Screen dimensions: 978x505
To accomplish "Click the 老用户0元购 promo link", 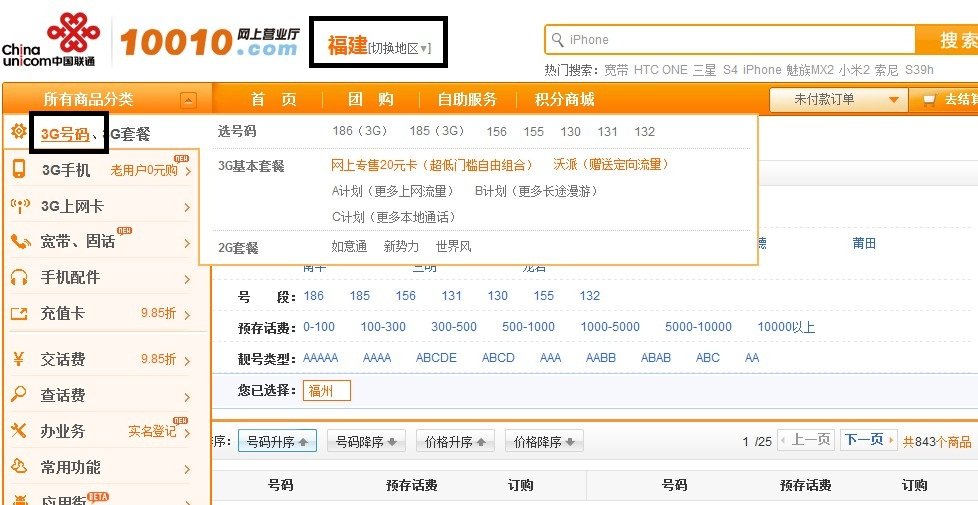I will point(144,170).
